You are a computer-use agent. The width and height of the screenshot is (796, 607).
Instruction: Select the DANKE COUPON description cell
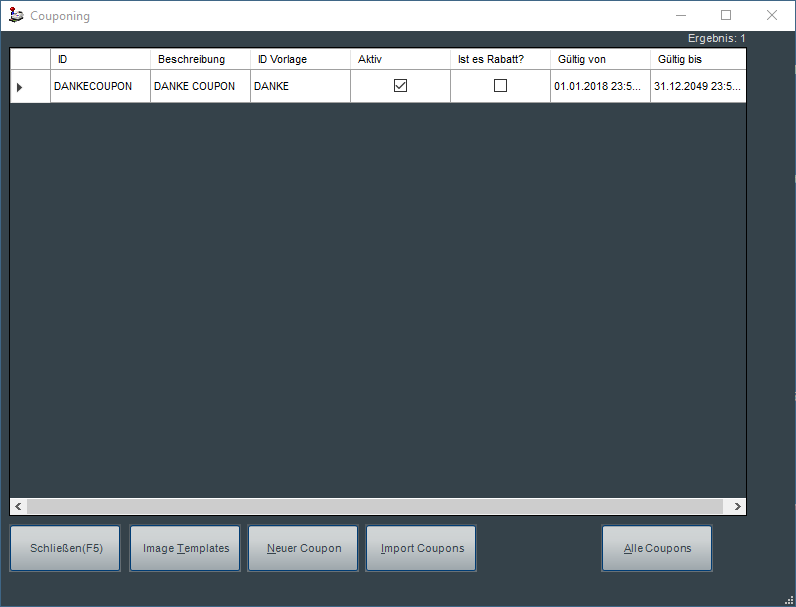click(200, 86)
